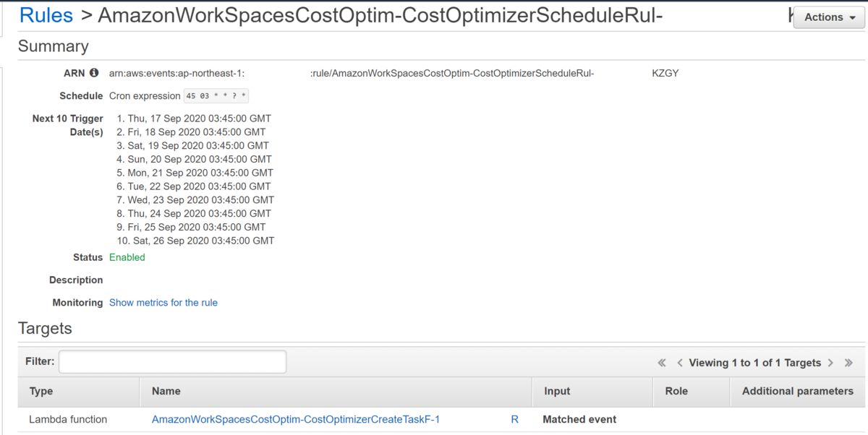The height and width of the screenshot is (435, 868).
Task: Jump to first page of targets
Action: click(x=662, y=363)
